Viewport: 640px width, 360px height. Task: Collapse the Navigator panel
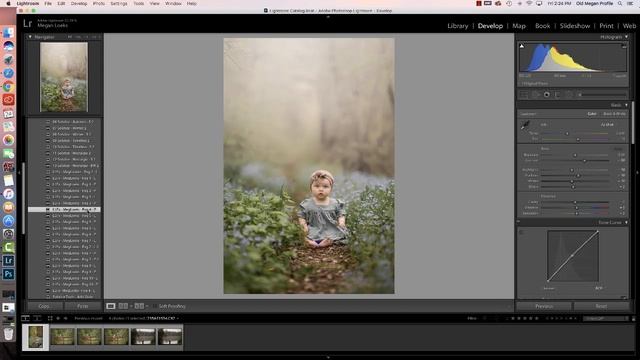pyautogui.click(x=30, y=37)
